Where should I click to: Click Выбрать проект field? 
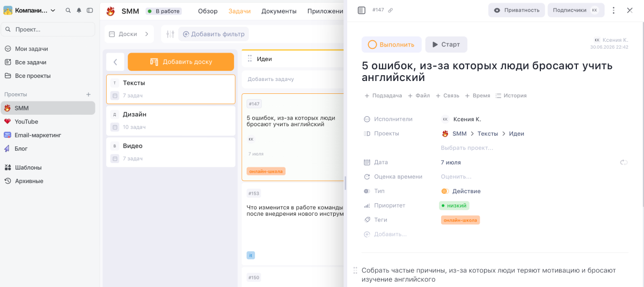[x=467, y=148]
